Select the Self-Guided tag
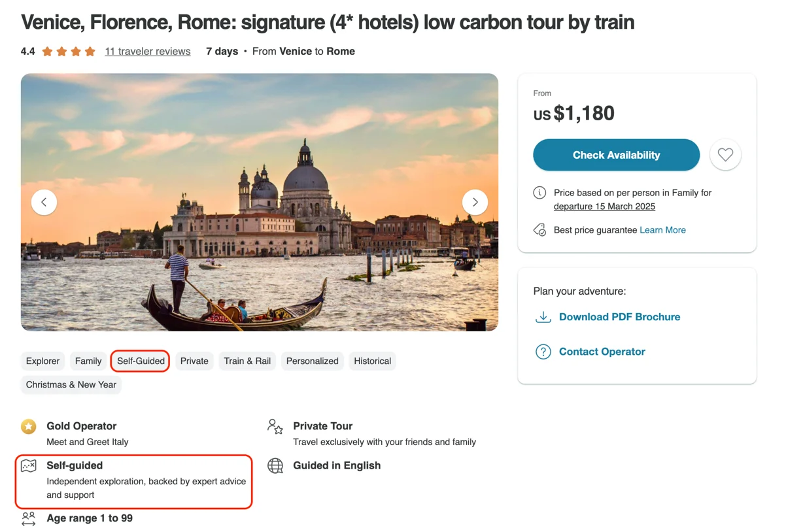This screenshot has width=786, height=532. click(x=141, y=361)
